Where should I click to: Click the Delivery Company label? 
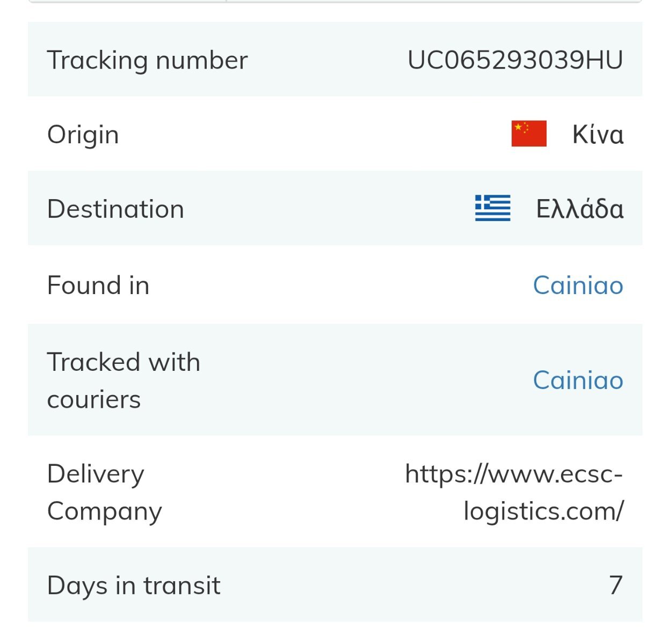coord(105,493)
